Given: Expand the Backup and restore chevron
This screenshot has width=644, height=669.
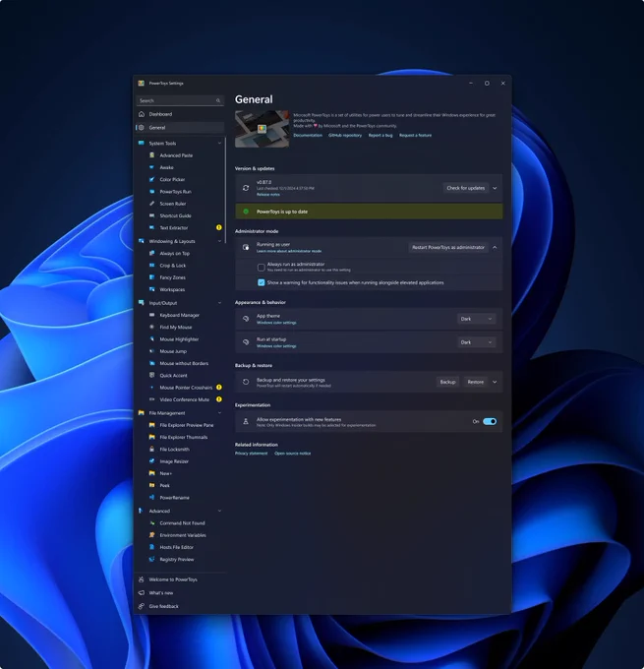Looking at the screenshot, I should tap(495, 382).
